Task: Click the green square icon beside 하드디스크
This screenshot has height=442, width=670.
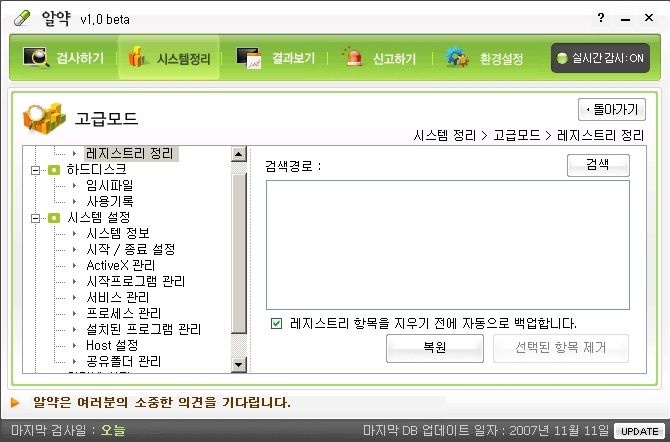Action: pyautogui.click(x=54, y=170)
